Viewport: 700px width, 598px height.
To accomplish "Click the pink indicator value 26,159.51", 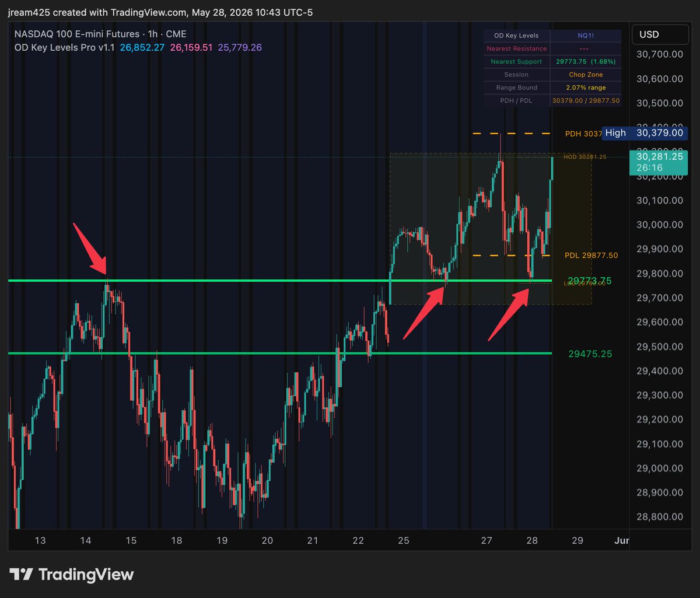I will click(191, 47).
